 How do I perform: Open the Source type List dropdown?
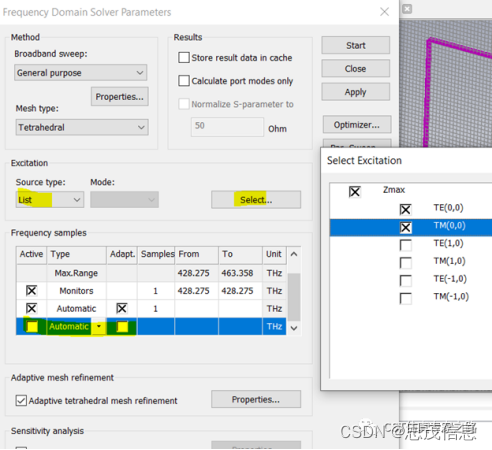[50, 200]
